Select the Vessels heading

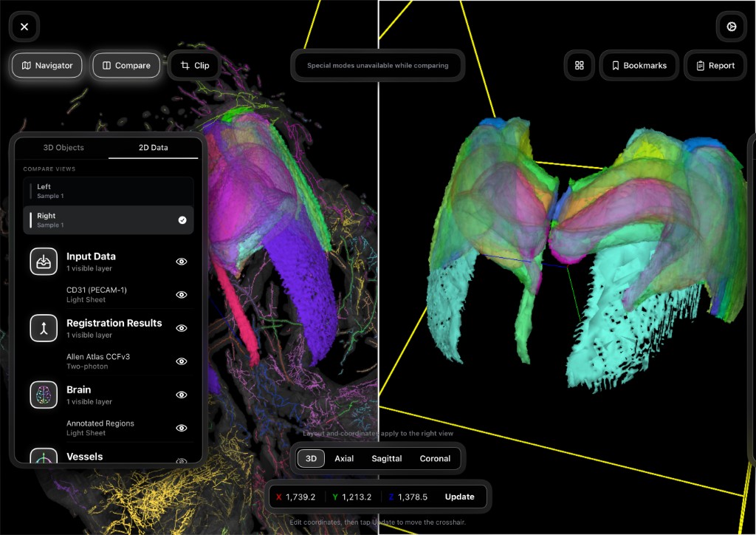[85, 457]
